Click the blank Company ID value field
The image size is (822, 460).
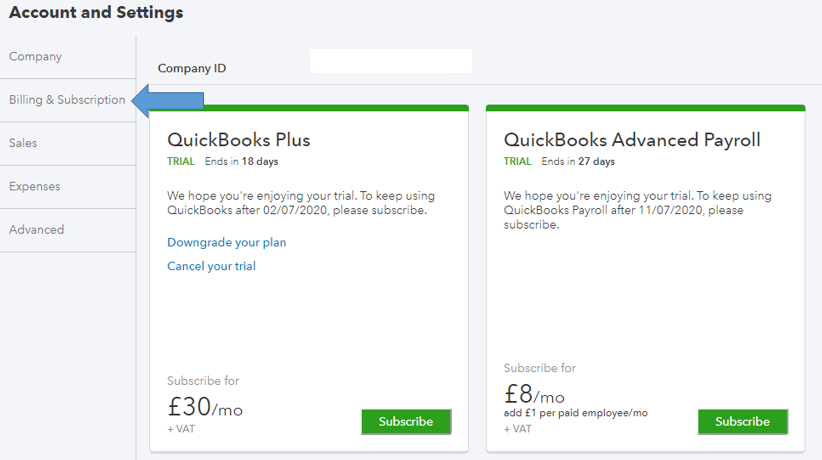pos(390,61)
